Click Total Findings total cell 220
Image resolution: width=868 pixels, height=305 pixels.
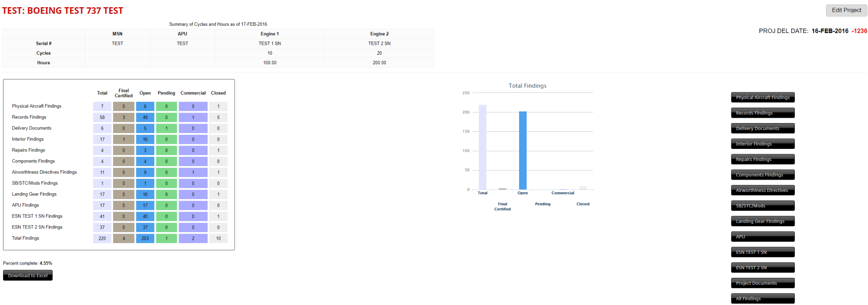click(x=102, y=238)
